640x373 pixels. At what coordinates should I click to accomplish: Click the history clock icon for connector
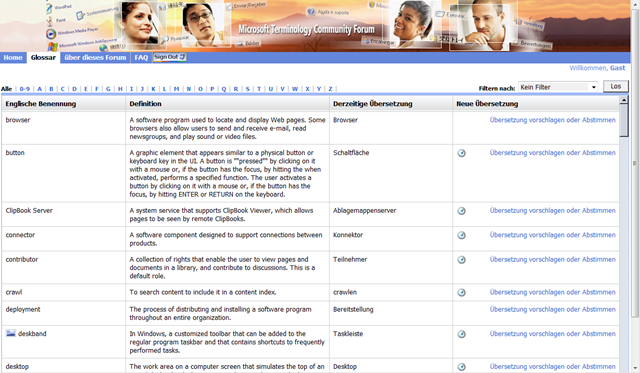(461, 235)
